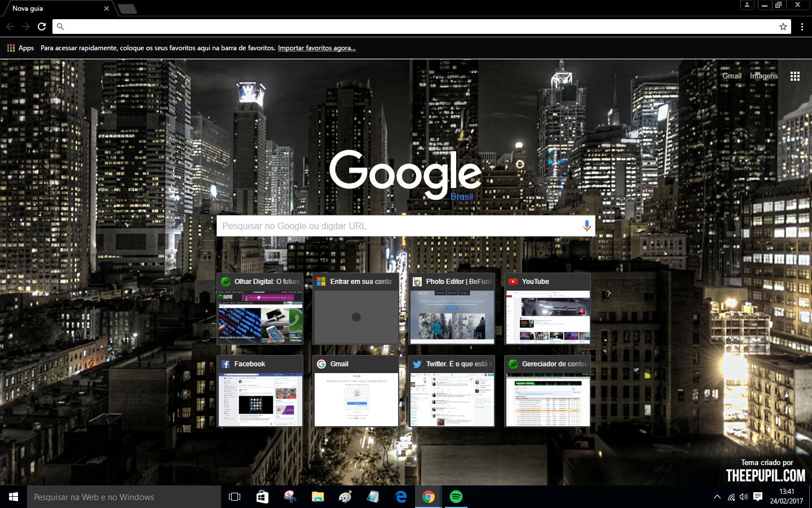812x508 pixels.
Task: Open the Apps shortcut in bookmarks bar
Action: (20, 48)
